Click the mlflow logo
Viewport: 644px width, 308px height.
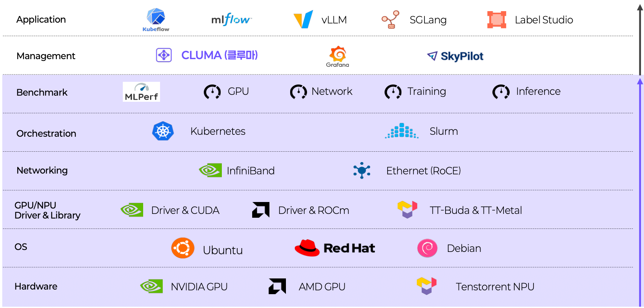231,19
